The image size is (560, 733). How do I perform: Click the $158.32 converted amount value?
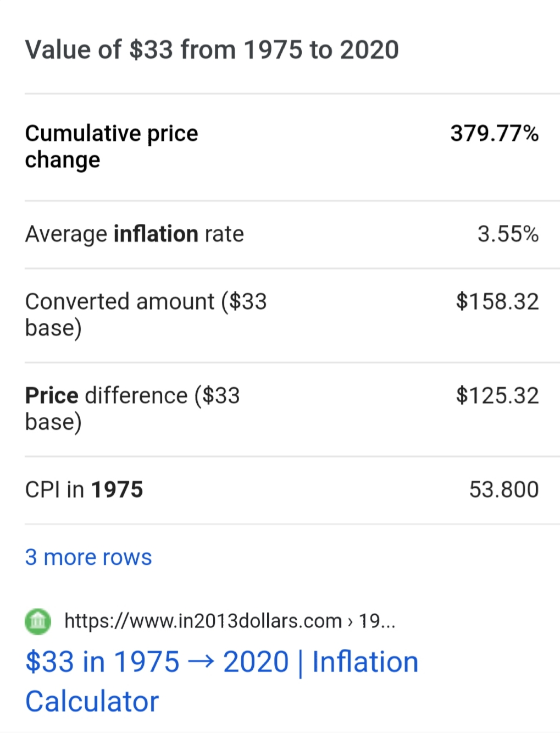tap(497, 301)
